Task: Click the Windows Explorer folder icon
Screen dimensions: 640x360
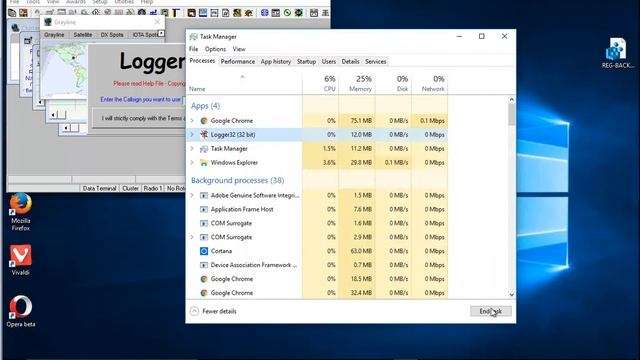Action: pos(204,162)
